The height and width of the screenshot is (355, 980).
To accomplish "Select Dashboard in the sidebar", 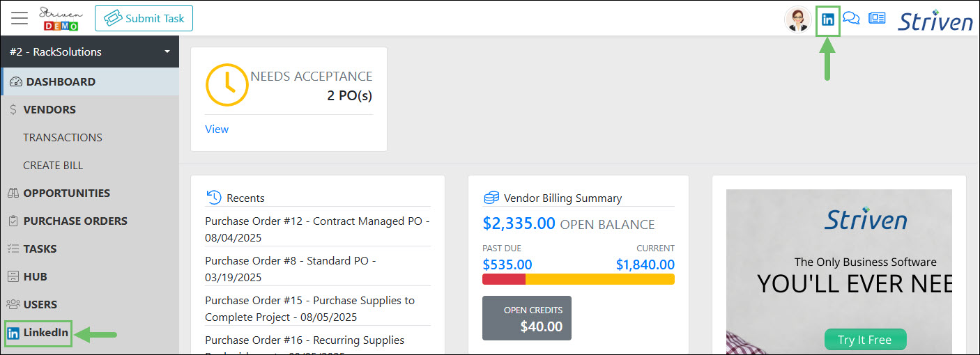I will (61, 81).
